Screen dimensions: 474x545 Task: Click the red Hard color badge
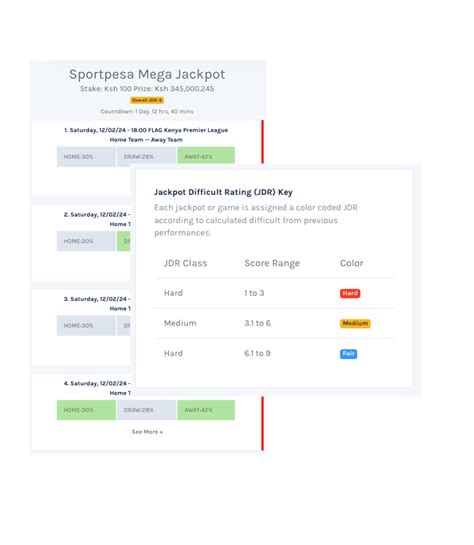(350, 293)
